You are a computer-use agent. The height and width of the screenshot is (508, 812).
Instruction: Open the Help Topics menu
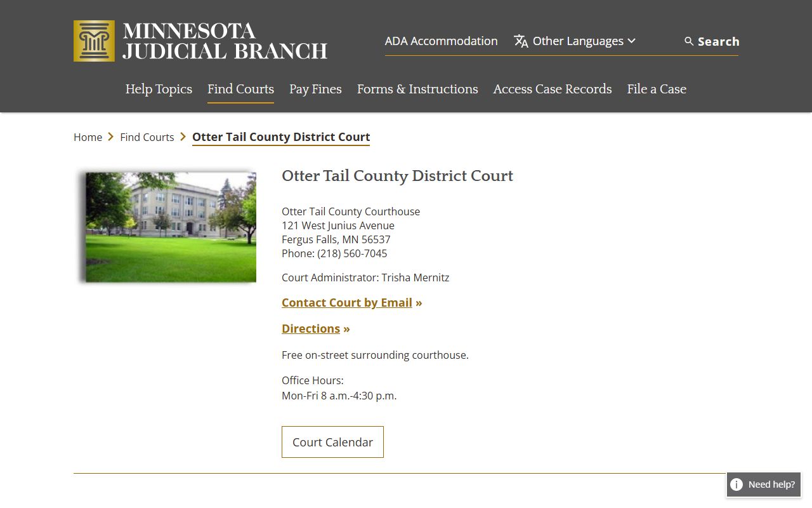click(159, 89)
